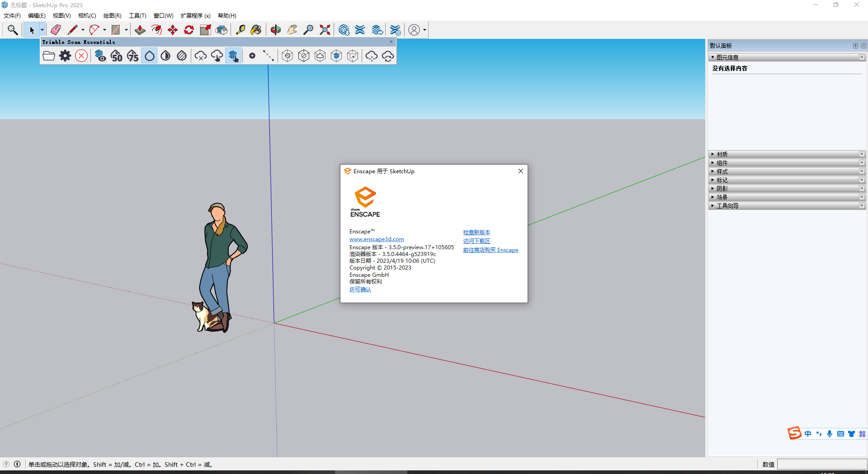Select the Eraser tool in the toolbar
The width and height of the screenshot is (868, 474).
point(56,29)
